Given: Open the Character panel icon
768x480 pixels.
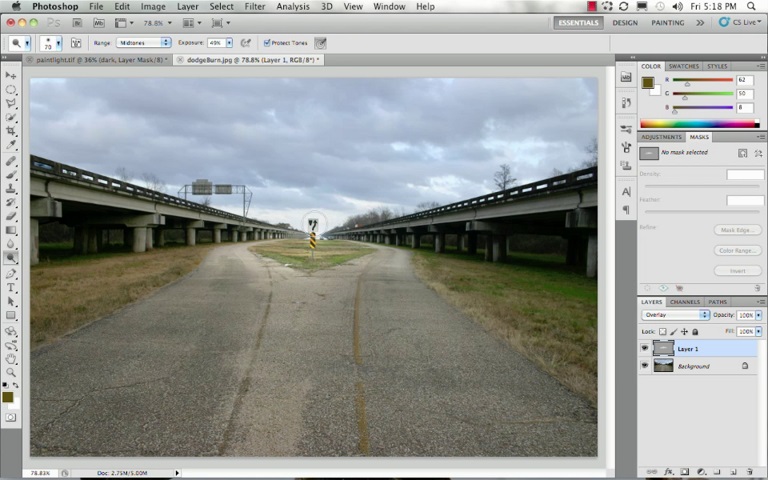Looking at the screenshot, I should tap(626, 192).
